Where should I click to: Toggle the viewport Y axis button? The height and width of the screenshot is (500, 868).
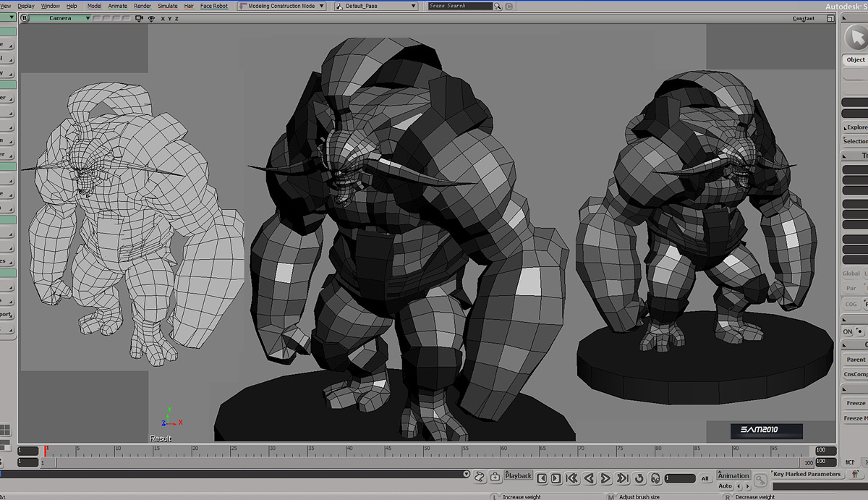(x=170, y=19)
